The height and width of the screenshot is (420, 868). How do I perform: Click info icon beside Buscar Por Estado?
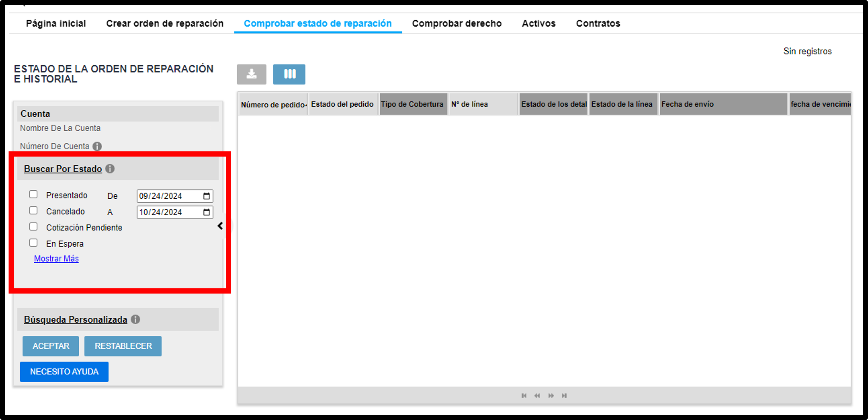point(110,168)
